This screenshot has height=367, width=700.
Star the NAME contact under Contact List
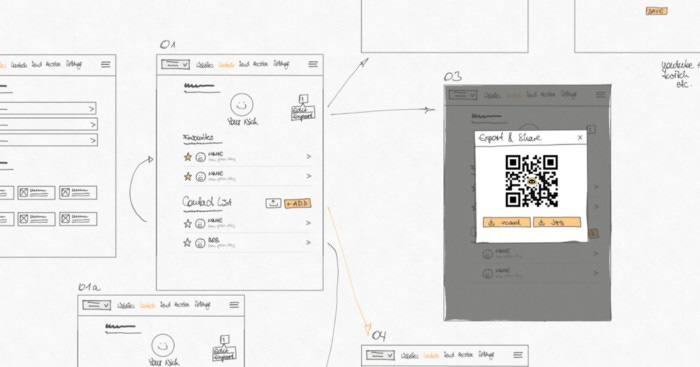[x=188, y=223]
